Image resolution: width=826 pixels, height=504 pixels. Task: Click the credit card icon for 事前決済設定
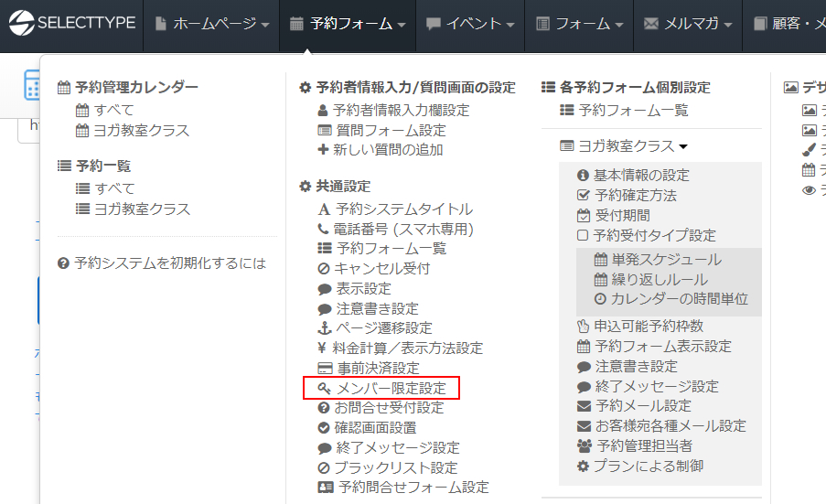click(324, 369)
